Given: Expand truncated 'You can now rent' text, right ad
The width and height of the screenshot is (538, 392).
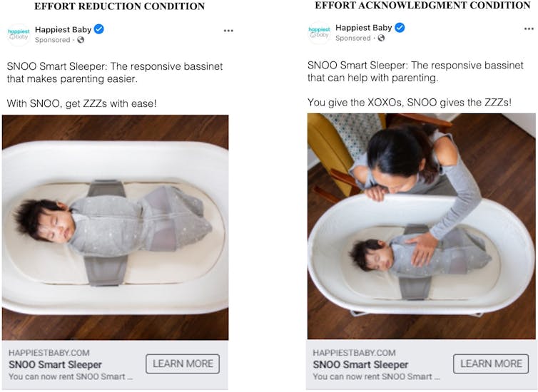Looking at the screenshot, I should pos(376,376).
